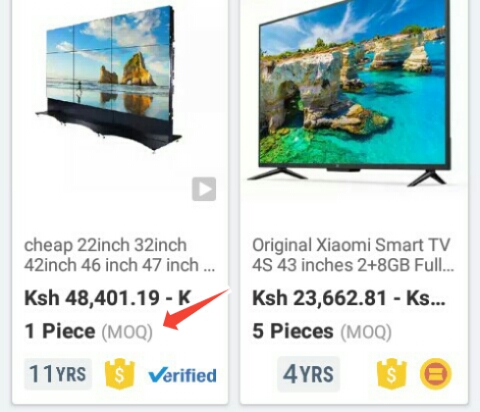Click the (MOQ) label next to '1 Piece'
Screen dimensions: 480x412
pyautogui.click(x=127, y=332)
